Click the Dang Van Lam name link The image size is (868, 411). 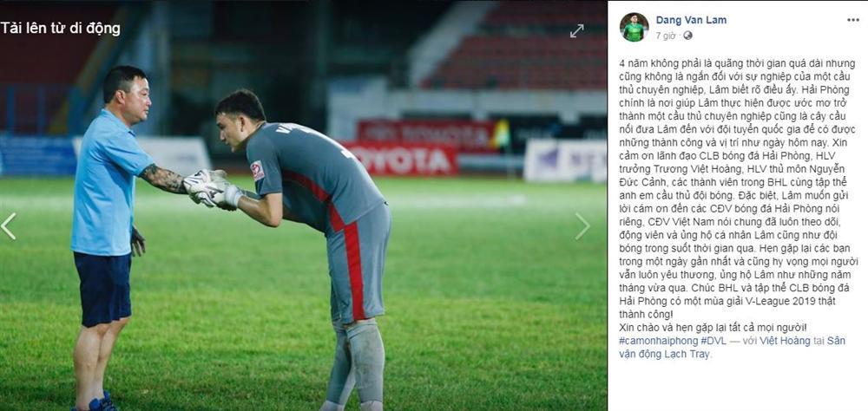point(691,20)
